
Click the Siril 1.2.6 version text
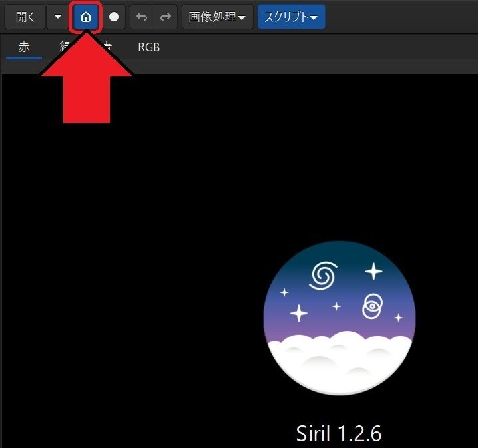coord(339,433)
